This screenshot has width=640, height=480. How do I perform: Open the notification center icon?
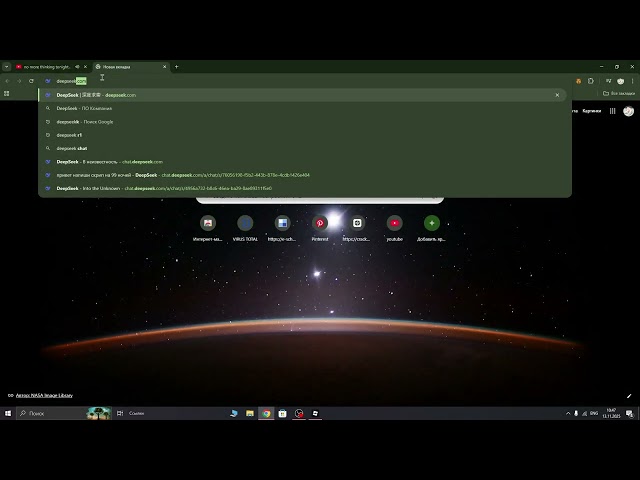tap(630, 413)
